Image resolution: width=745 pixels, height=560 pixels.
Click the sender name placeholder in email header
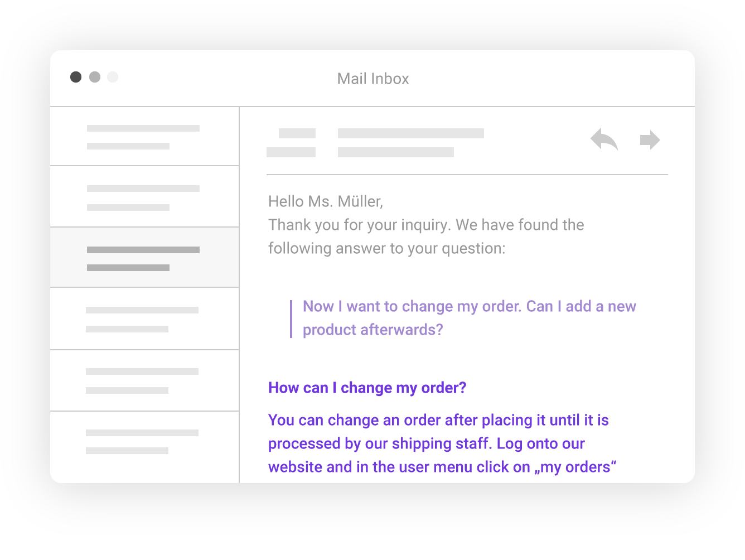click(297, 133)
